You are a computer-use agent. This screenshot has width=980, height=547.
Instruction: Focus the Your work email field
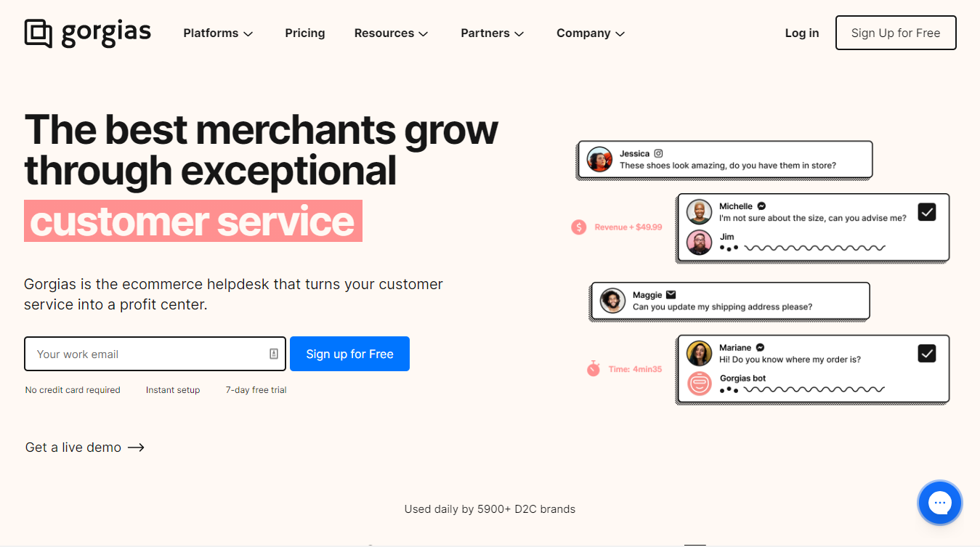tap(155, 354)
